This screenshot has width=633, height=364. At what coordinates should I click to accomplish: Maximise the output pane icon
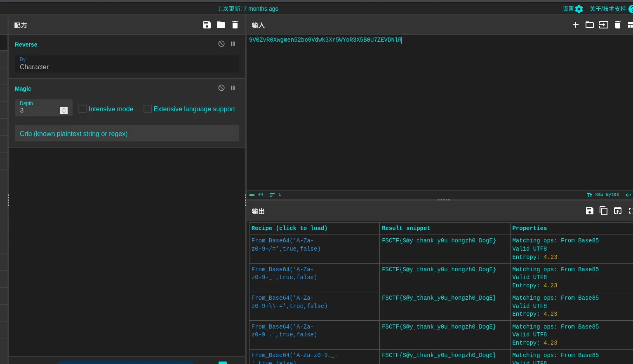tap(631, 211)
